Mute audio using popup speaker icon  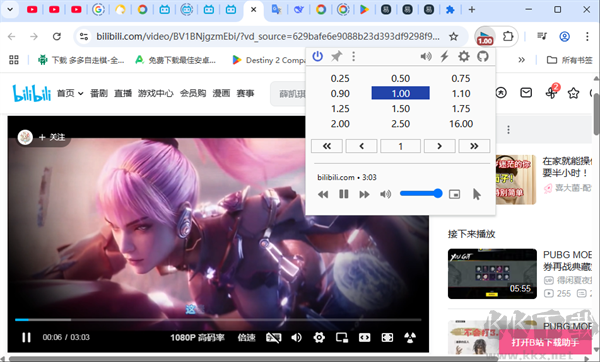click(385, 194)
